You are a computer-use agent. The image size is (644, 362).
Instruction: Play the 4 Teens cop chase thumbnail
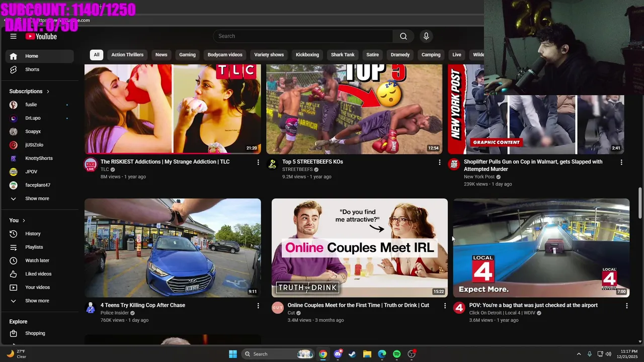(x=173, y=248)
